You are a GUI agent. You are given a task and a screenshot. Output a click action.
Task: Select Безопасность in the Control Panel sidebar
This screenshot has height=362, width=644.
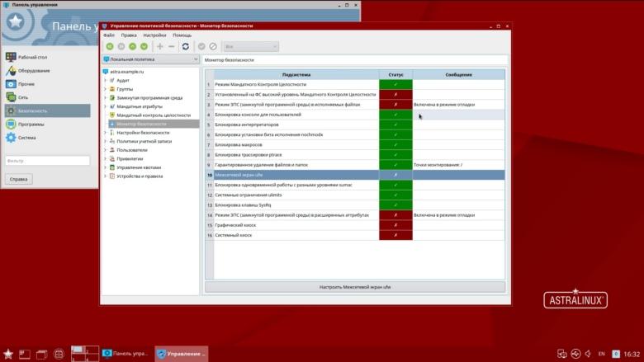[x=48, y=110]
